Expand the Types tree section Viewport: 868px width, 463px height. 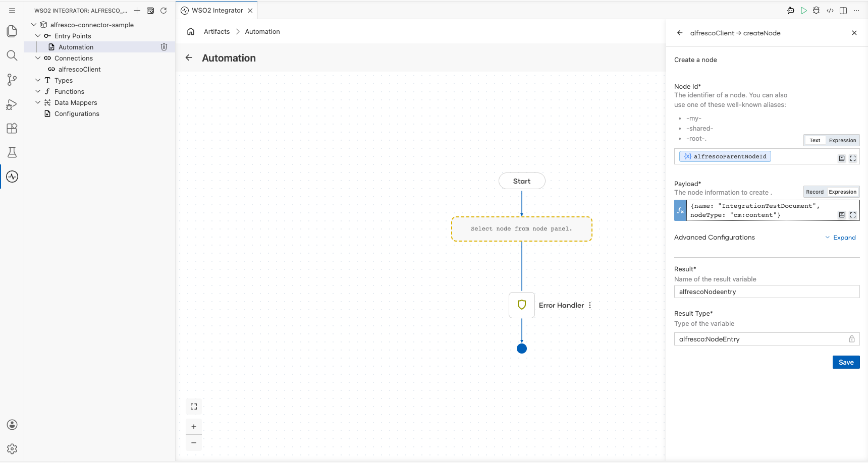(38, 80)
